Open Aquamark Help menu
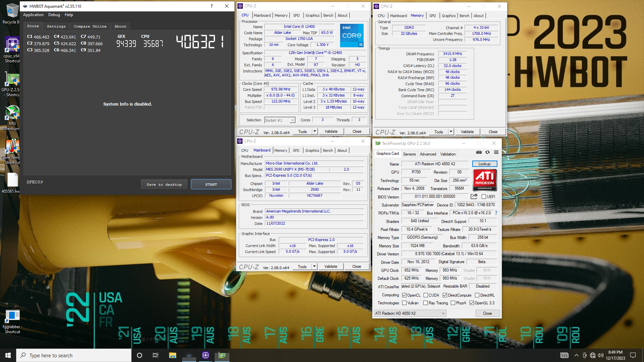The height and width of the screenshot is (362, 644). click(69, 15)
